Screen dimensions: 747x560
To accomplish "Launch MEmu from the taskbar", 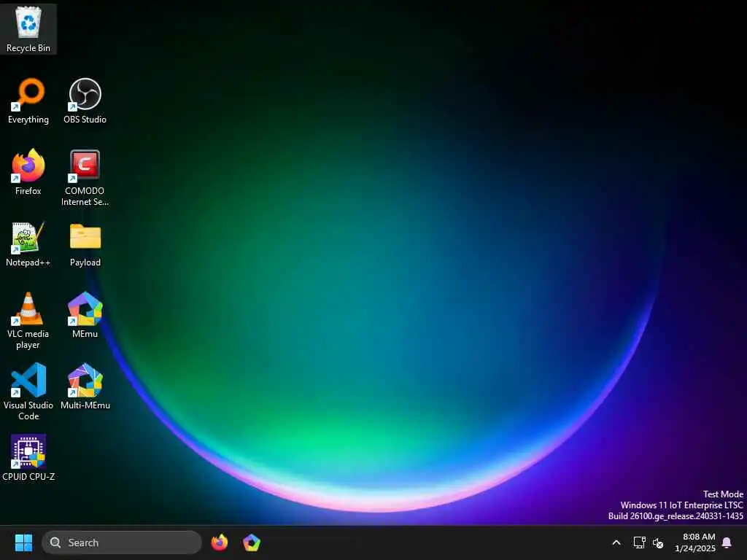I will pyautogui.click(x=252, y=542).
